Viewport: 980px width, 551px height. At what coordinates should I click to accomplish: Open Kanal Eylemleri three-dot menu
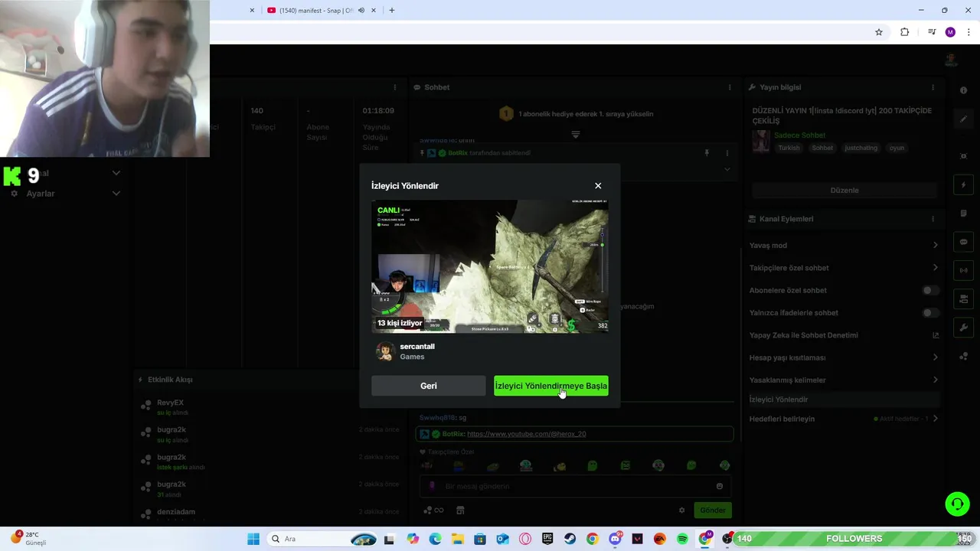(x=933, y=219)
